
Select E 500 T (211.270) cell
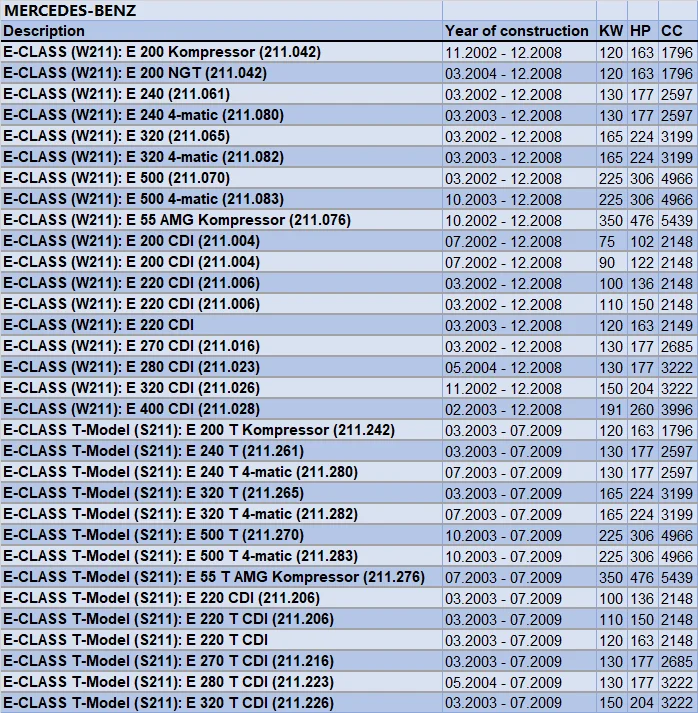(x=221, y=534)
